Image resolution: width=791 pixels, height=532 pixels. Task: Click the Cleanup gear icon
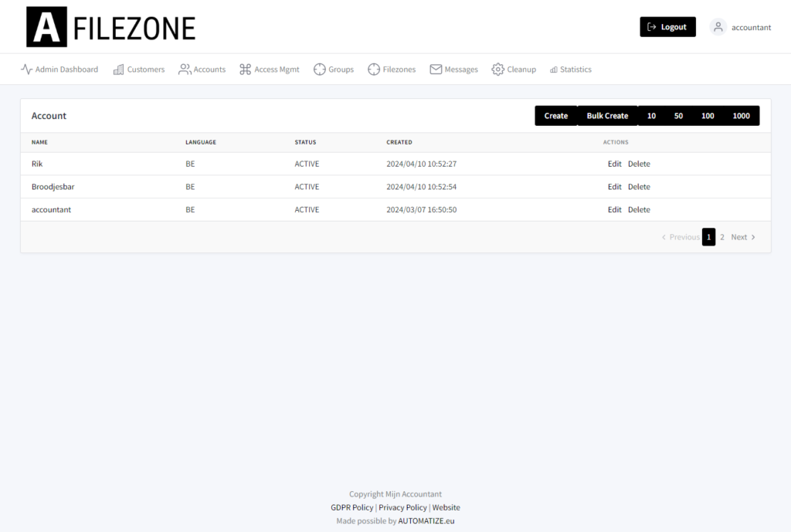[498, 69]
